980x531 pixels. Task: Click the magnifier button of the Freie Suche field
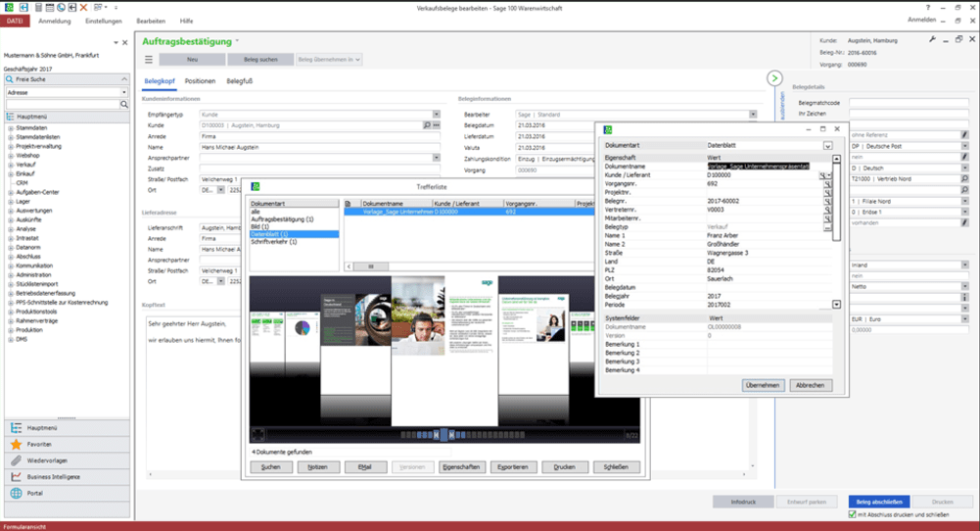[x=123, y=105]
